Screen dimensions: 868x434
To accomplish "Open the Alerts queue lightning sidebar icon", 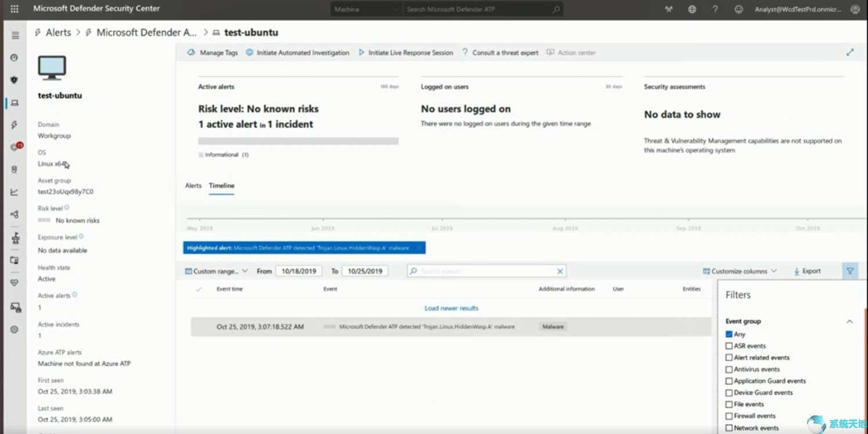I will click(x=15, y=125).
